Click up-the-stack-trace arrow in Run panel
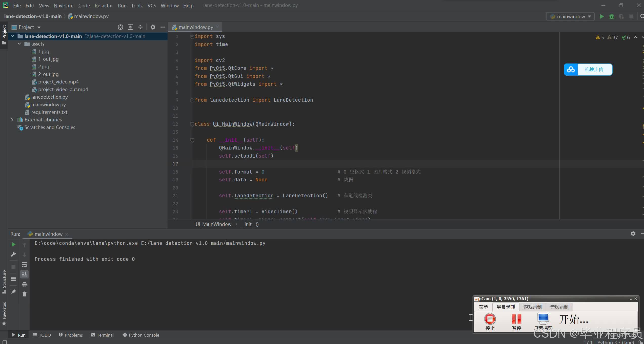Screen dimensions: 644x344 point(25,245)
